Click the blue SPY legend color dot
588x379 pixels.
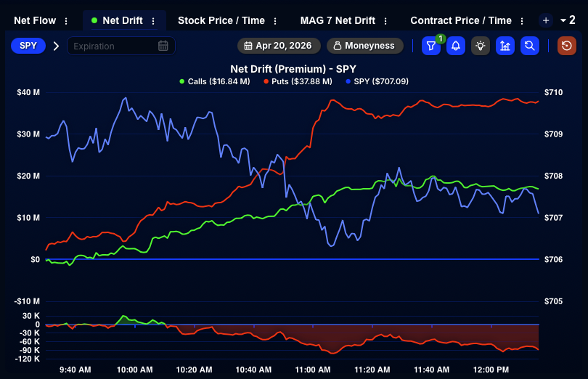click(x=348, y=81)
